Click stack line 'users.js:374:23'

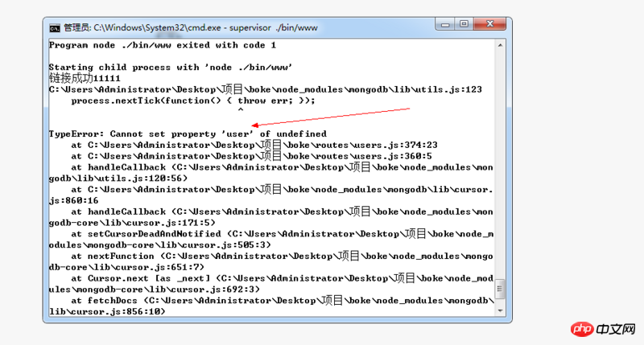254,145
